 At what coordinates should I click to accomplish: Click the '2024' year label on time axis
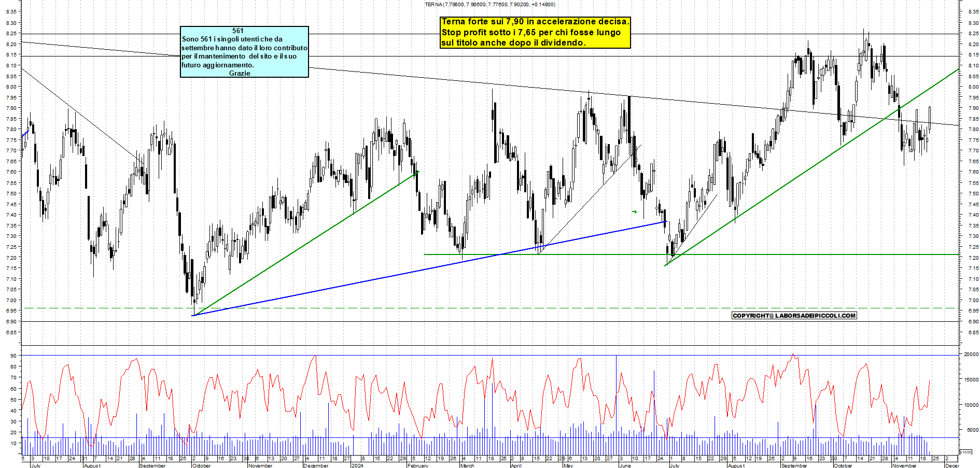pos(357,465)
